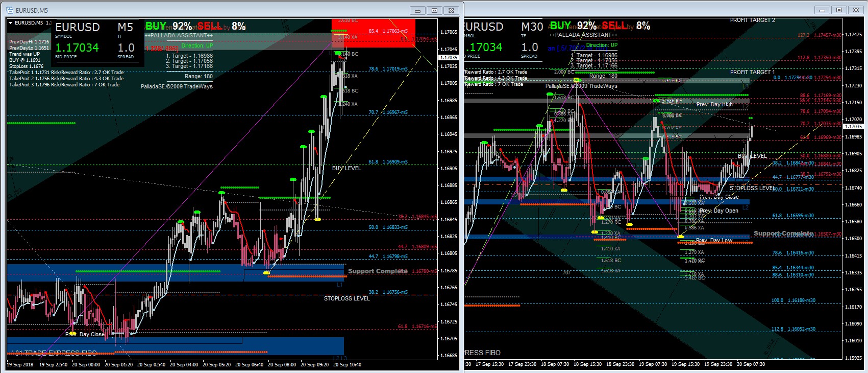Click BUY LEVEL label in the M30 chart
This screenshot has height=373, width=868.
(x=752, y=156)
